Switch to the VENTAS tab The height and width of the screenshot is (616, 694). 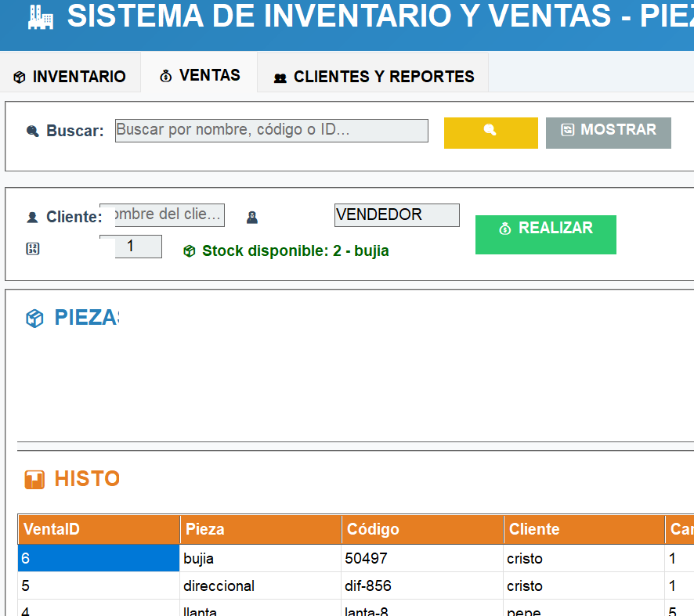200,75
